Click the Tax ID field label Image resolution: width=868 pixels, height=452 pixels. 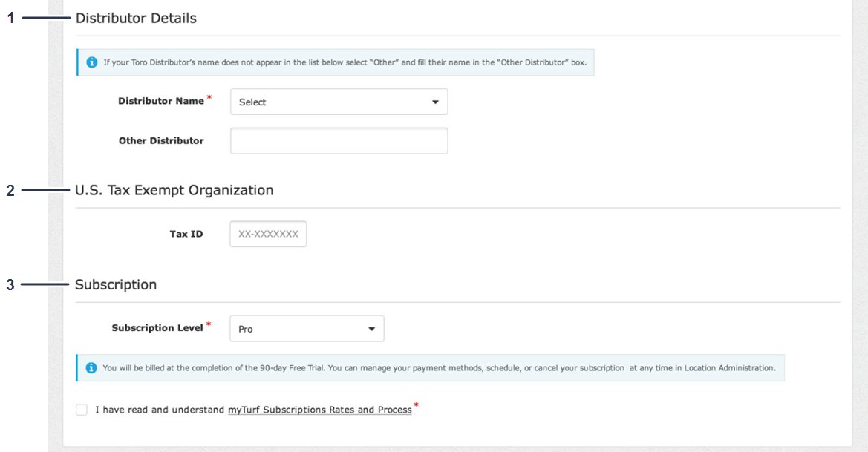pos(186,234)
